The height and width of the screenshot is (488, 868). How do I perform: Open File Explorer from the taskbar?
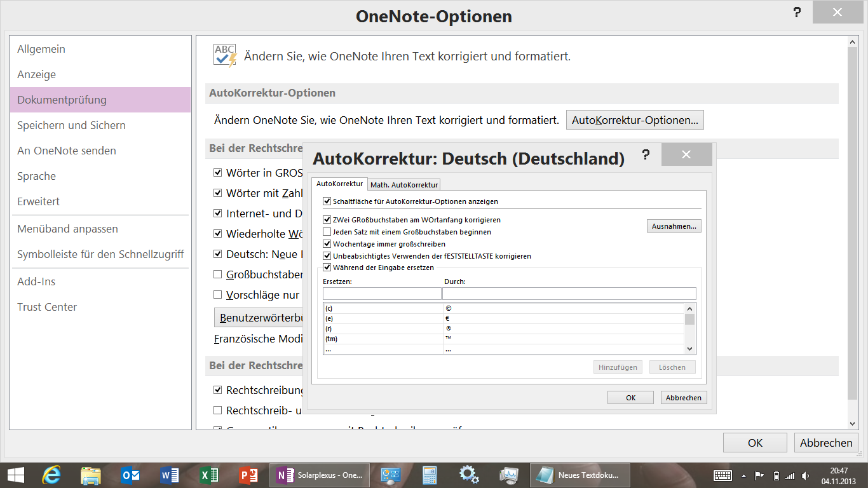click(x=91, y=475)
